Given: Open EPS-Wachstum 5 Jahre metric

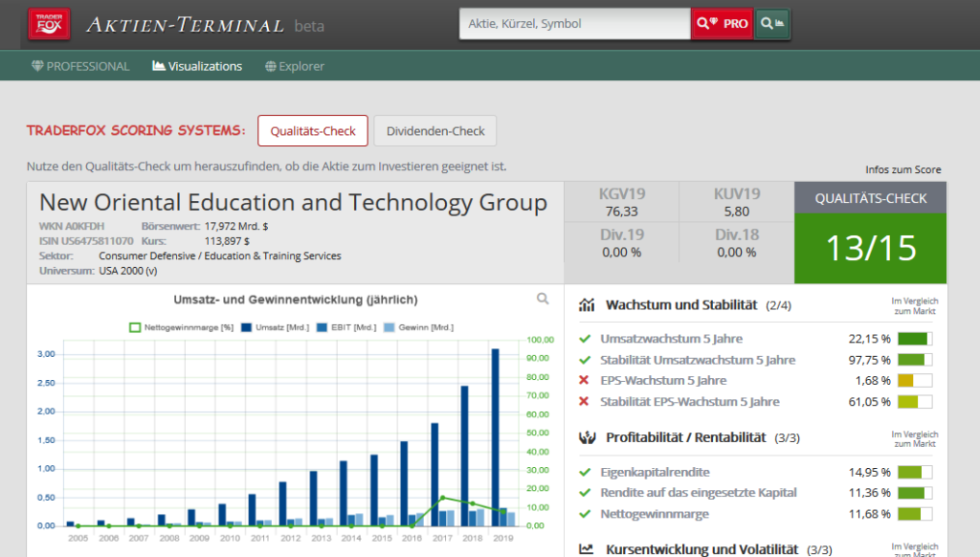Looking at the screenshot, I should tap(663, 380).
